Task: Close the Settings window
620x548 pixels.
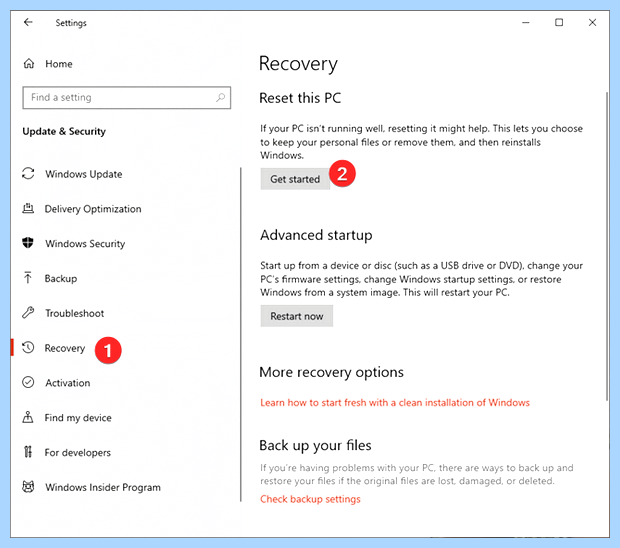Action: [592, 23]
